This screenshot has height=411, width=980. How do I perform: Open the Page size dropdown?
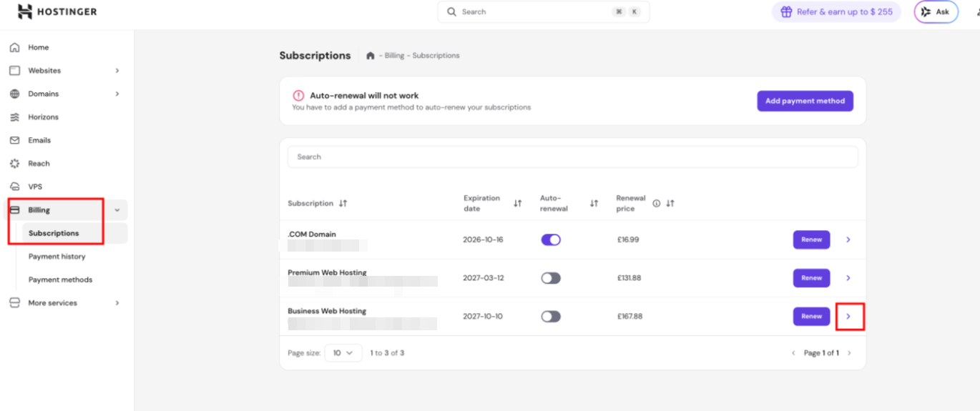(343, 353)
